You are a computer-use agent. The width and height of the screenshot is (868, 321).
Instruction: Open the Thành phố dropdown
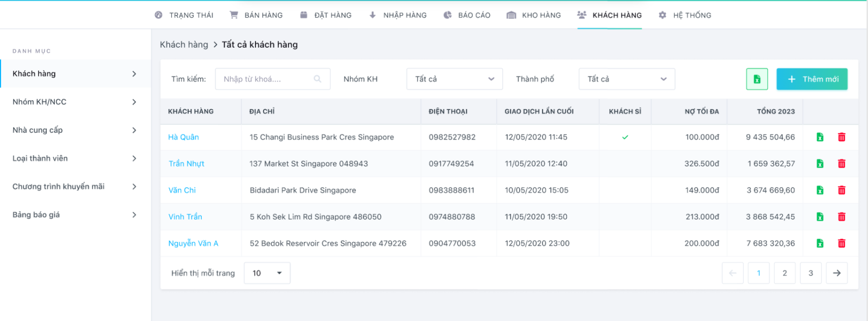[x=627, y=79]
